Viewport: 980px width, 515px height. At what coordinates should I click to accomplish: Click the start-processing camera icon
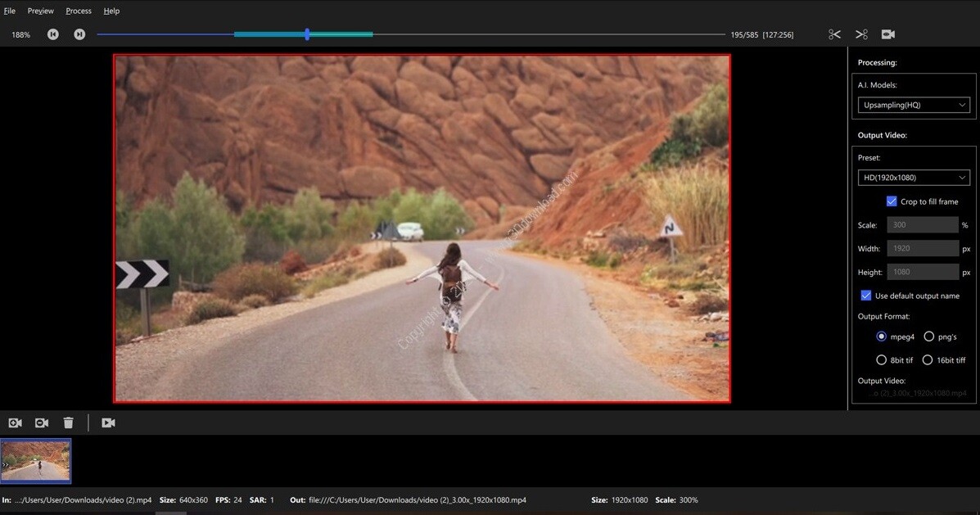[x=108, y=423]
